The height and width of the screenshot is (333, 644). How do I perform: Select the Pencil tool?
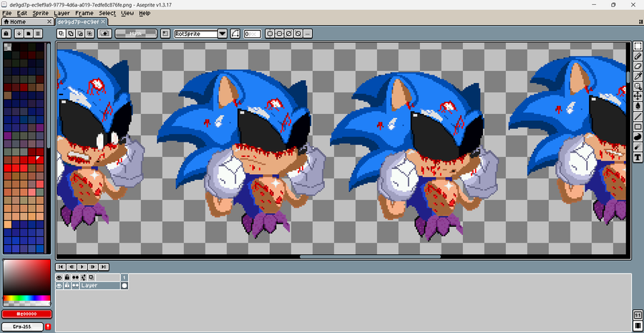[638, 56]
